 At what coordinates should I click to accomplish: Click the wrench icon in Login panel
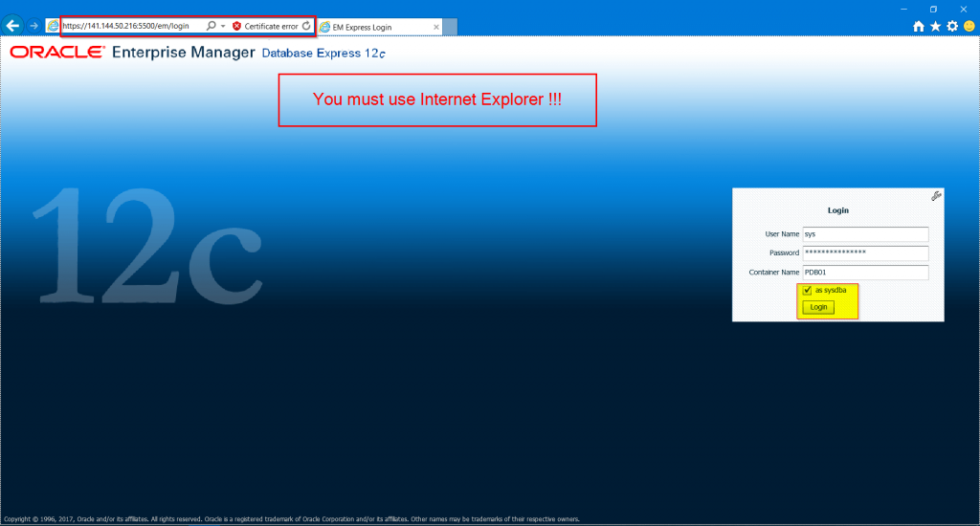point(936,196)
